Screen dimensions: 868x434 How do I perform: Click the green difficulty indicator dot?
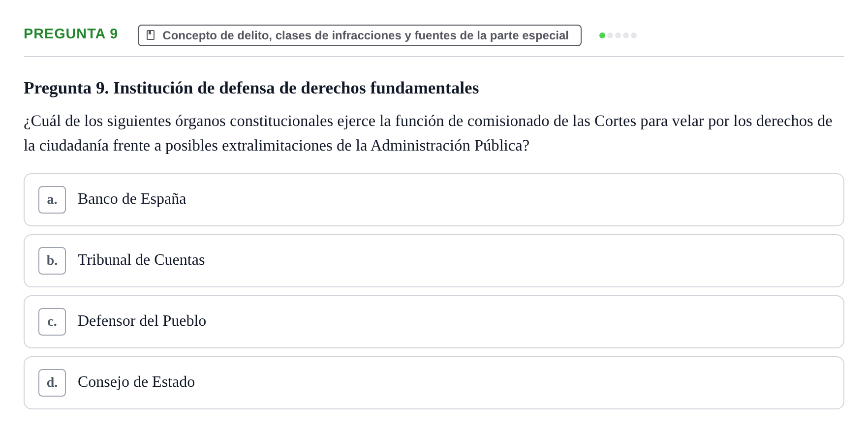[x=602, y=35]
